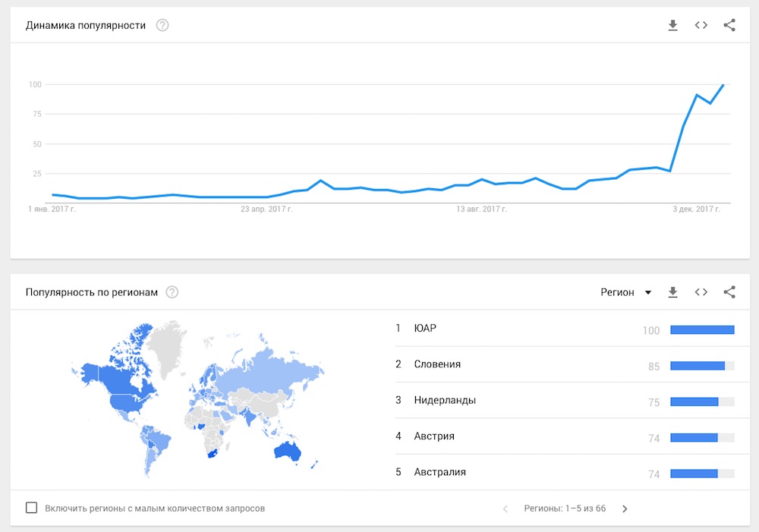759x532 pixels.
Task: Open help for Популярность по регионам
Action: pos(172,292)
